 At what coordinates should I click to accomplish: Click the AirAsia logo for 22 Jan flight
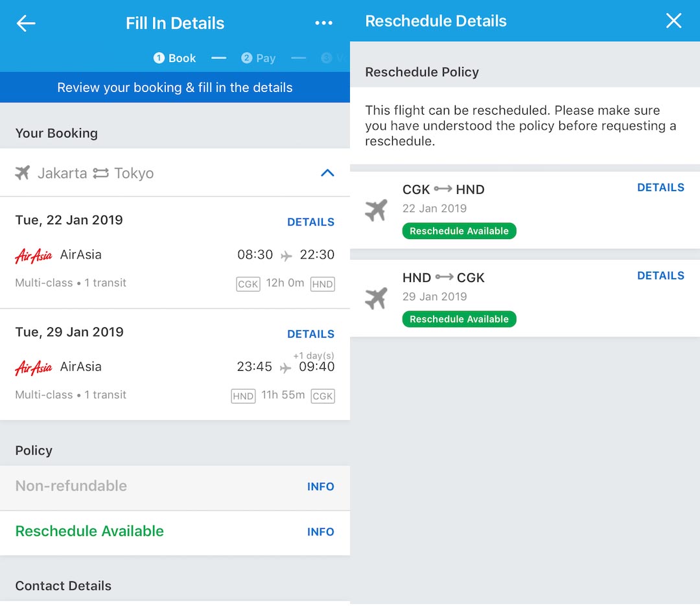33,255
